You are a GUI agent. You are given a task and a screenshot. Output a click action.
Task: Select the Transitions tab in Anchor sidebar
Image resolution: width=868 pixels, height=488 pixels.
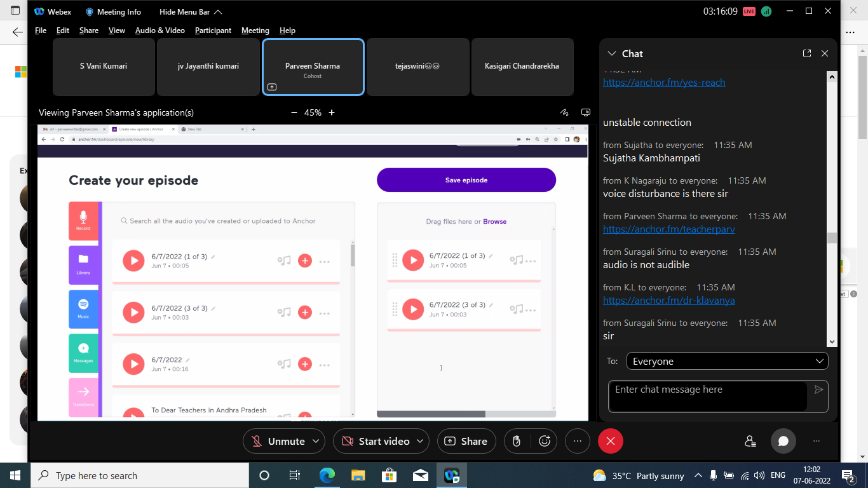[83, 397]
